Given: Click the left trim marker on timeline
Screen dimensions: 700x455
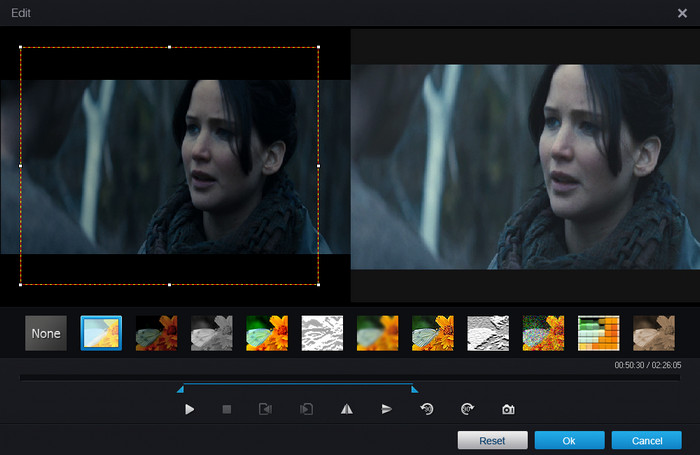Looking at the screenshot, I should click(180, 389).
